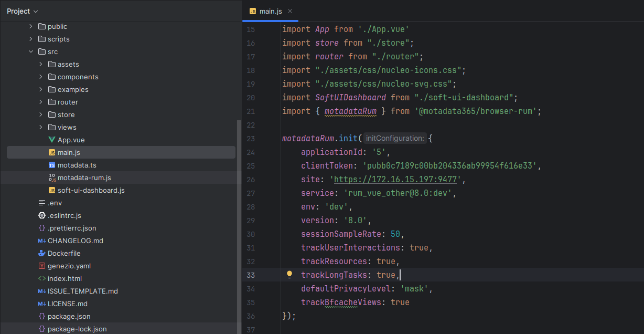Click the line 26 number in gutter
This screenshot has width=644, height=334.
[250, 180]
